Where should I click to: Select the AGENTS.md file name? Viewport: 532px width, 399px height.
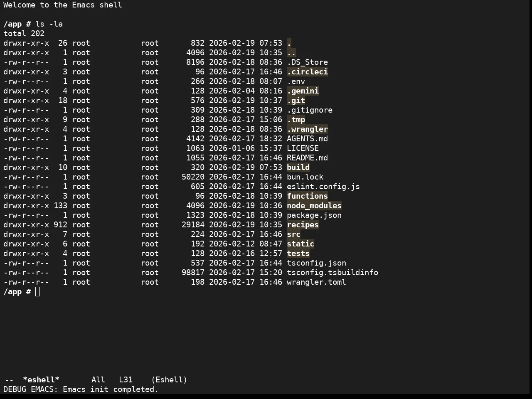[307, 139]
